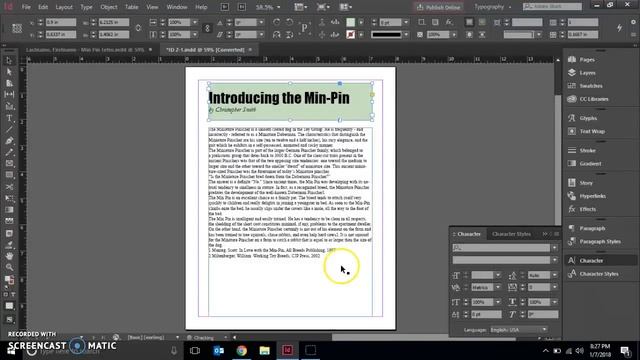Click the X position input field
This screenshot has width=640, height=360.
60,22
